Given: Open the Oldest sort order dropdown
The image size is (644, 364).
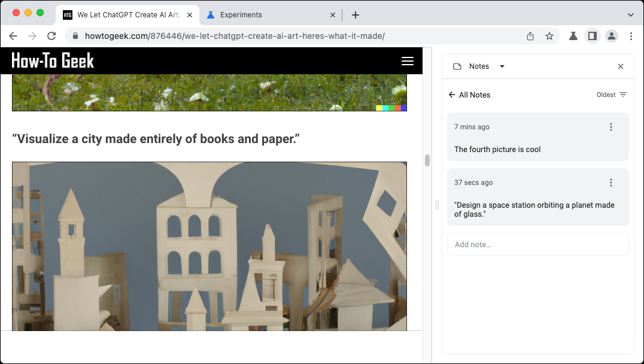Looking at the screenshot, I should click(x=611, y=95).
